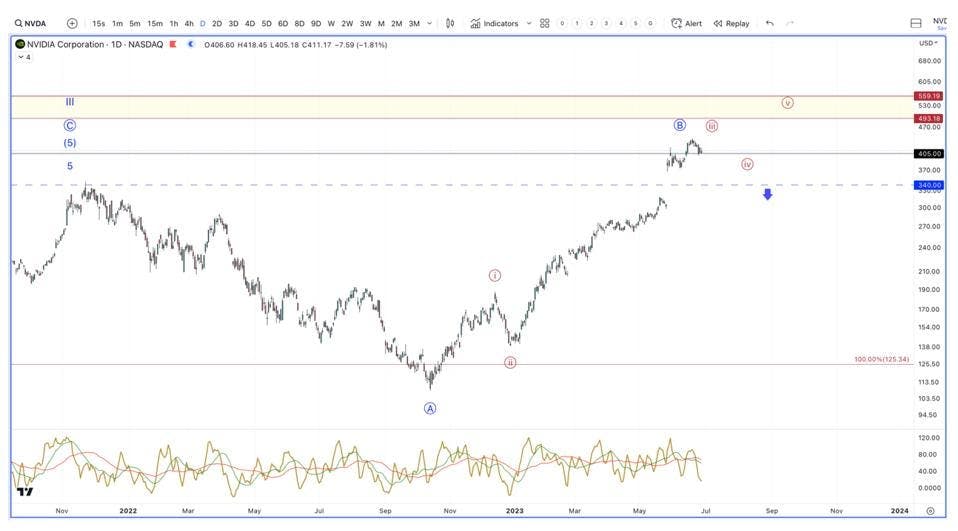Choose the 3W timeframe
This screenshot has width=958, height=531.
tap(365, 23)
